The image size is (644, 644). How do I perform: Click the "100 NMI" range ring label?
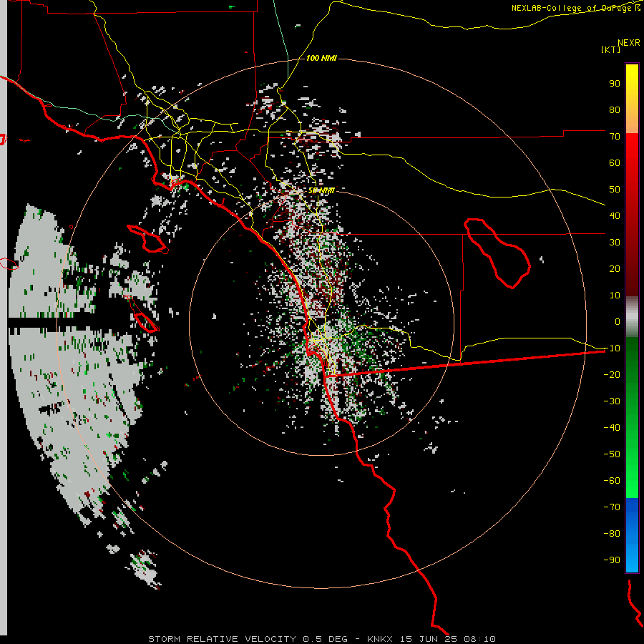[321, 58]
